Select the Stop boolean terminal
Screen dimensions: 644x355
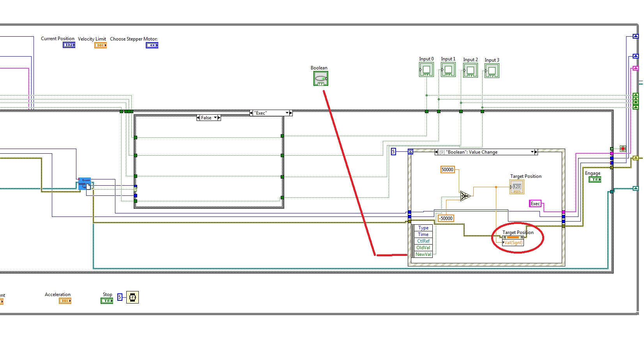tap(107, 301)
